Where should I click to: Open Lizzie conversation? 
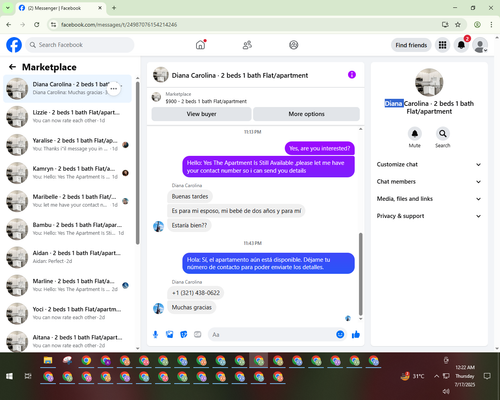[x=68, y=117]
